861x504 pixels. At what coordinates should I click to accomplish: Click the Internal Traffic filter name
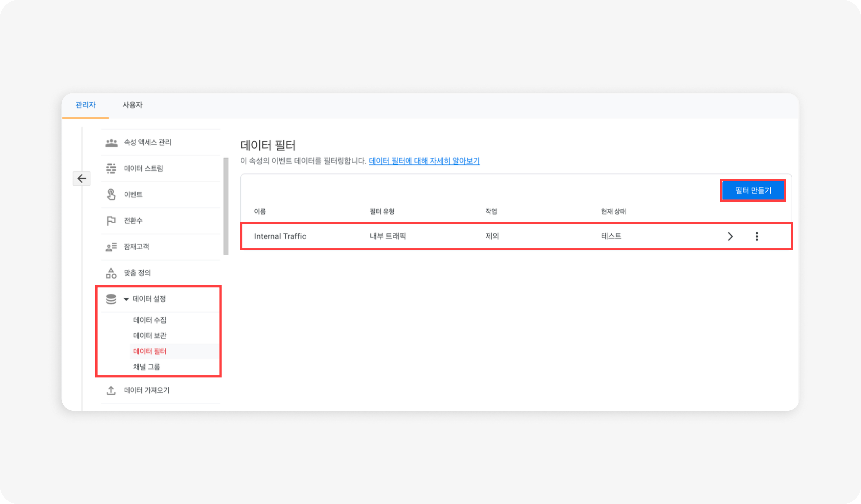coord(280,236)
